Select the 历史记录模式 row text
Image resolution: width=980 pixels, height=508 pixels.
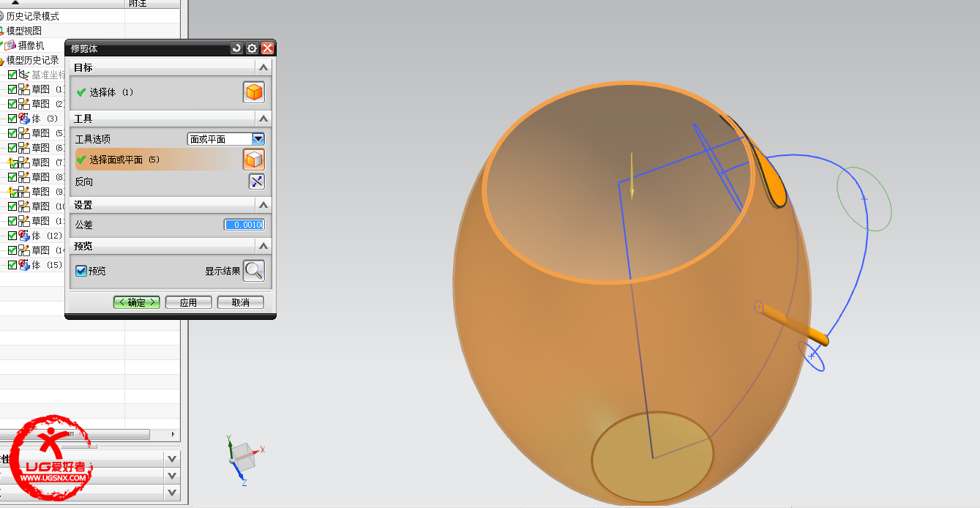pos(33,16)
